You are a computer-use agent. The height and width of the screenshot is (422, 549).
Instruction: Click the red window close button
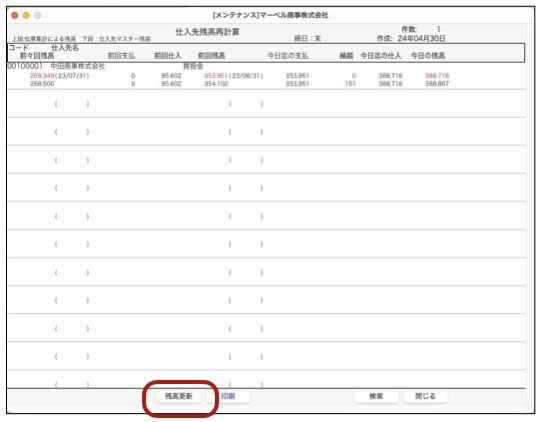click(x=15, y=15)
